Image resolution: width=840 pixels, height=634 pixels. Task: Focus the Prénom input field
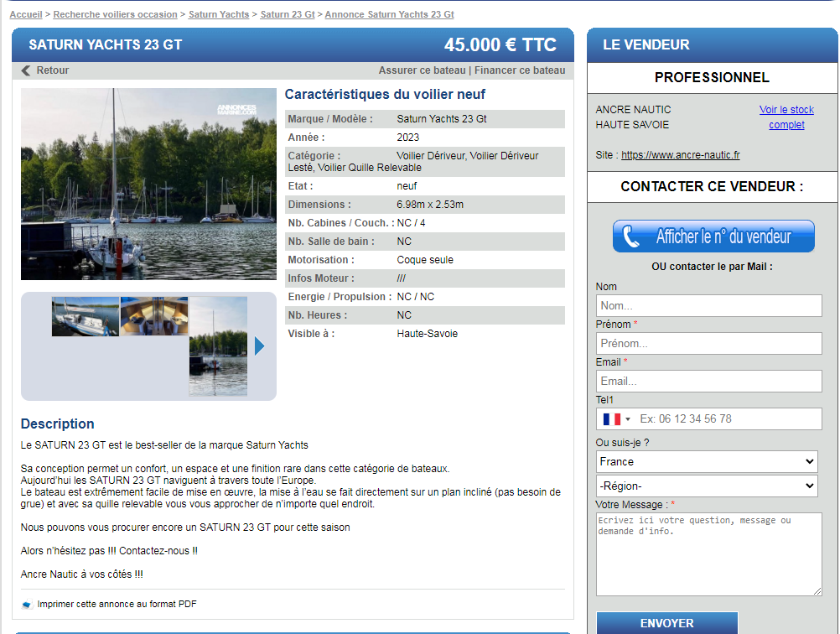pos(708,343)
